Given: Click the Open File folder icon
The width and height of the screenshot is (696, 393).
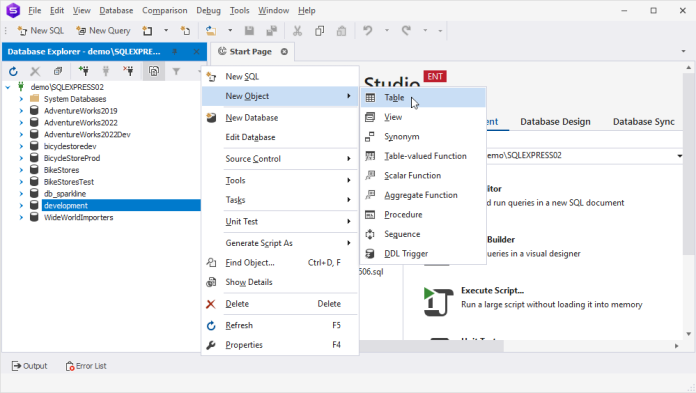Looking at the screenshot, I should click(x=211, y=31).
